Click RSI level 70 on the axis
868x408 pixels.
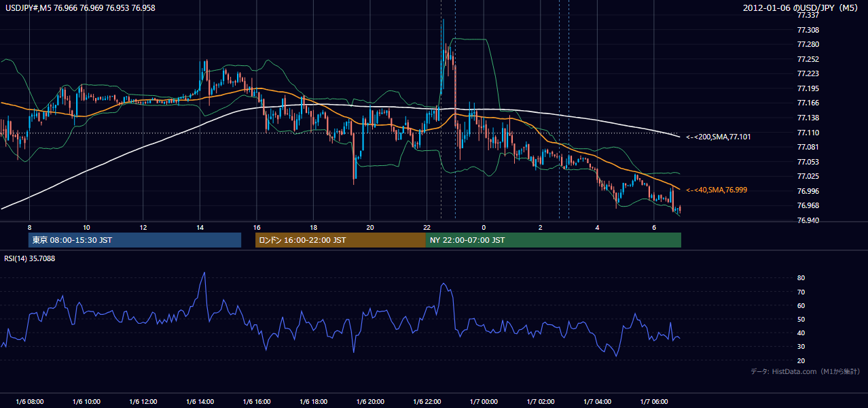pos(801,292)
